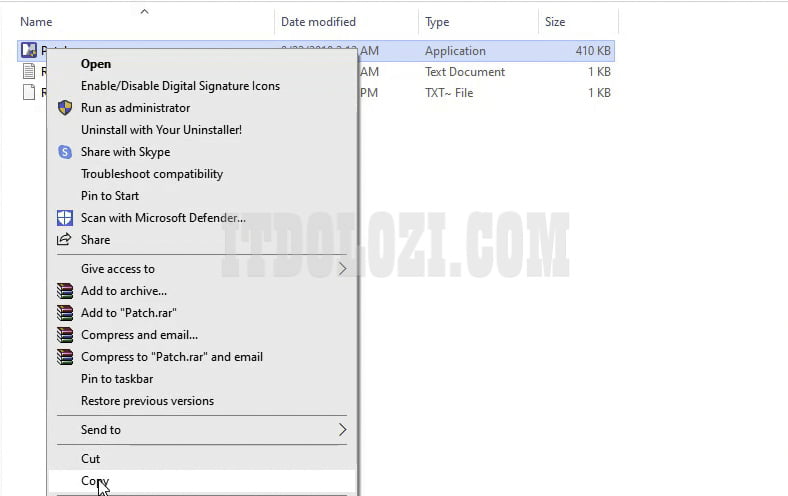Select the Share menu entry
Screen dimensions: 788x496
(95, 240)
